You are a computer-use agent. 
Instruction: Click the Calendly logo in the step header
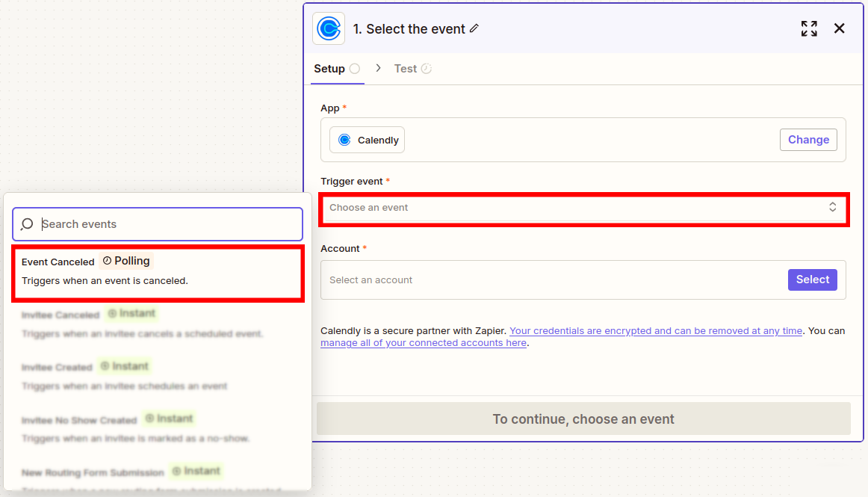329,28
